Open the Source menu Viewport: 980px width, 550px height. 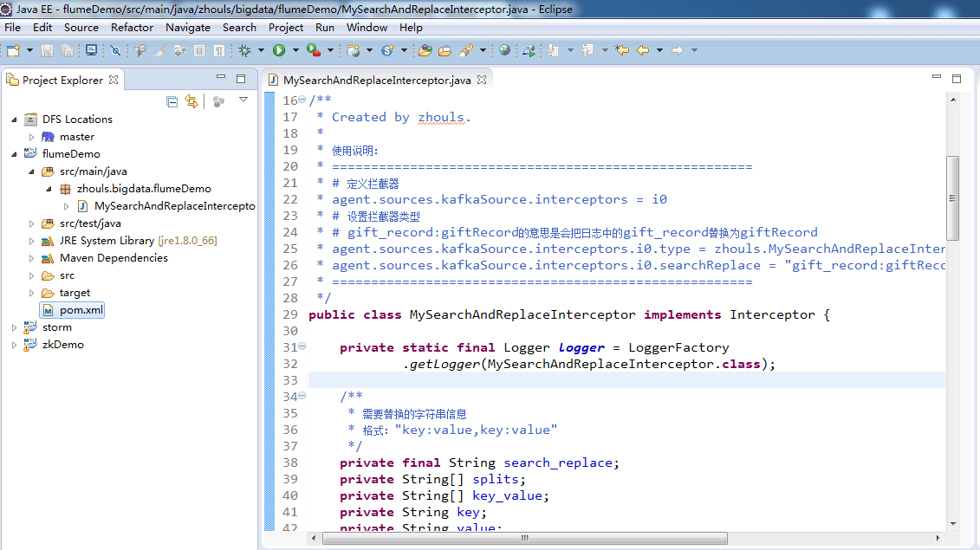click(81, 28)
